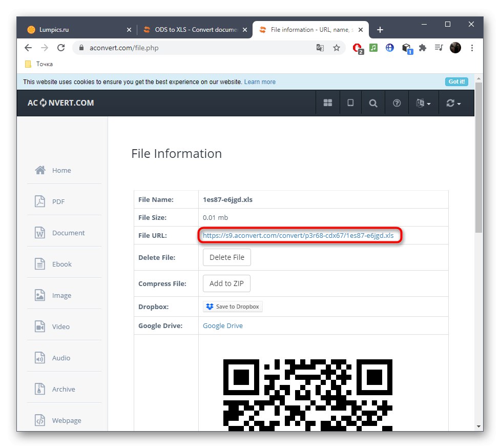
Task: Go back with the browser back arrow
Action: point(28,48)
